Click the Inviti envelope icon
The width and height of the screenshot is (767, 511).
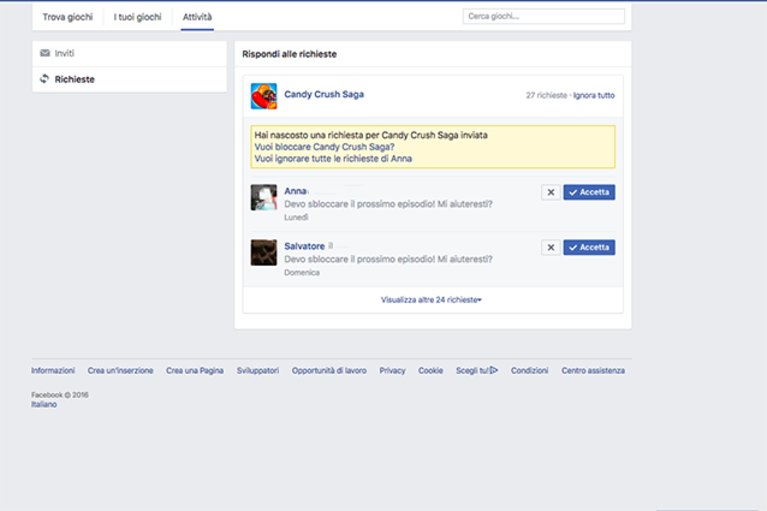pyautogui.click(x=45, y=53)
